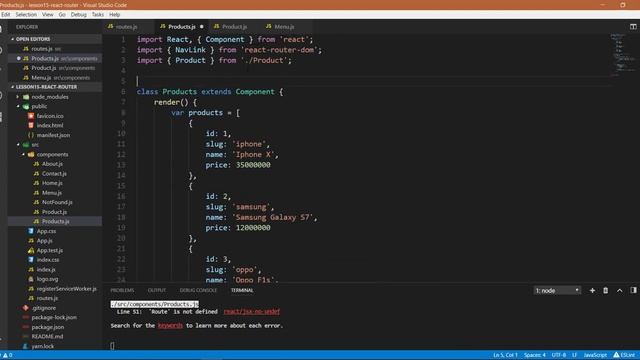Open index.html file

pos(50,125)
